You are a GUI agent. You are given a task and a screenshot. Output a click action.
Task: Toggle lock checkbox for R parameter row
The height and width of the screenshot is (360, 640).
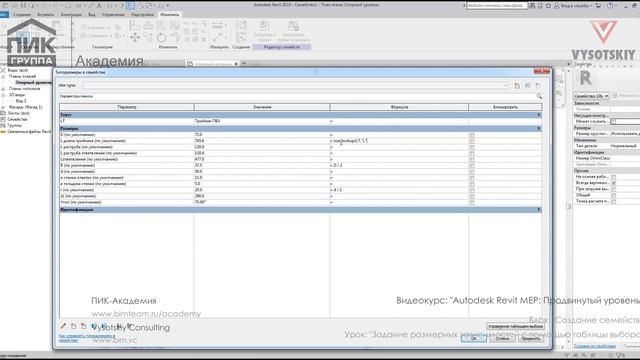tap(472, 165)
